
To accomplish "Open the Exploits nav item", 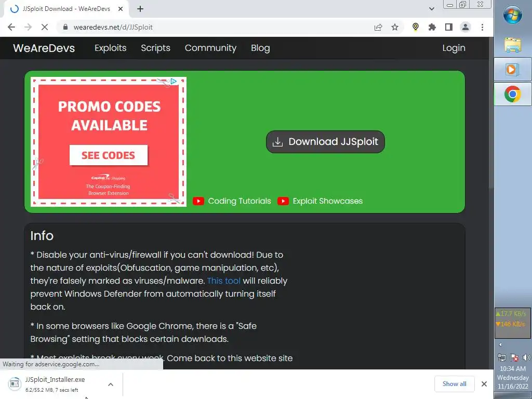I will pos(110,48).
